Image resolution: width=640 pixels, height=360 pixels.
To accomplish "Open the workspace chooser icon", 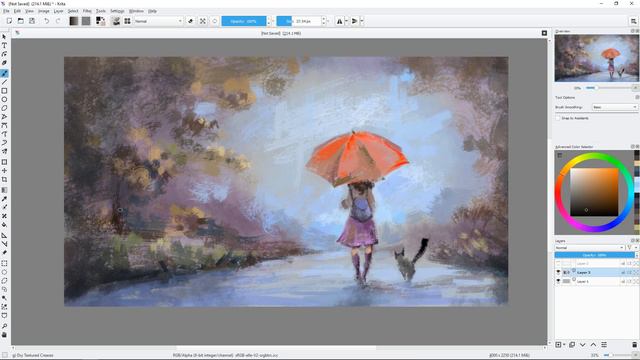I will click(633, 21).
